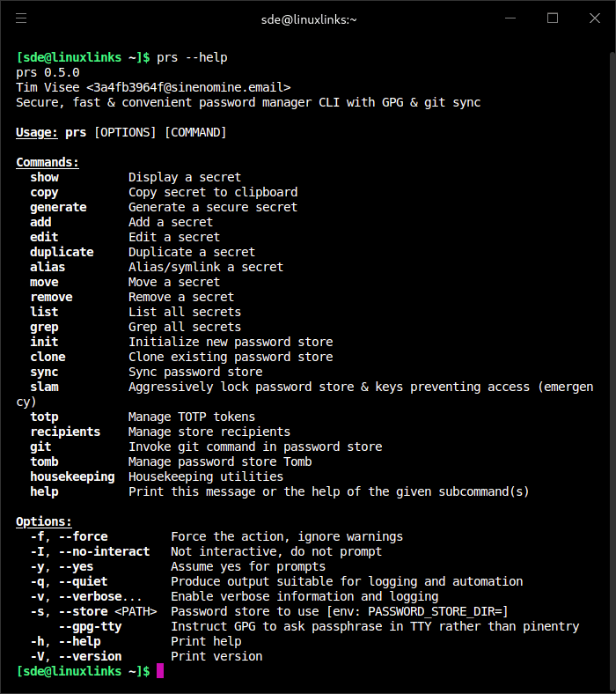
Task: Click the window title sde@linuxlinks:~
Action: [309, 19]
